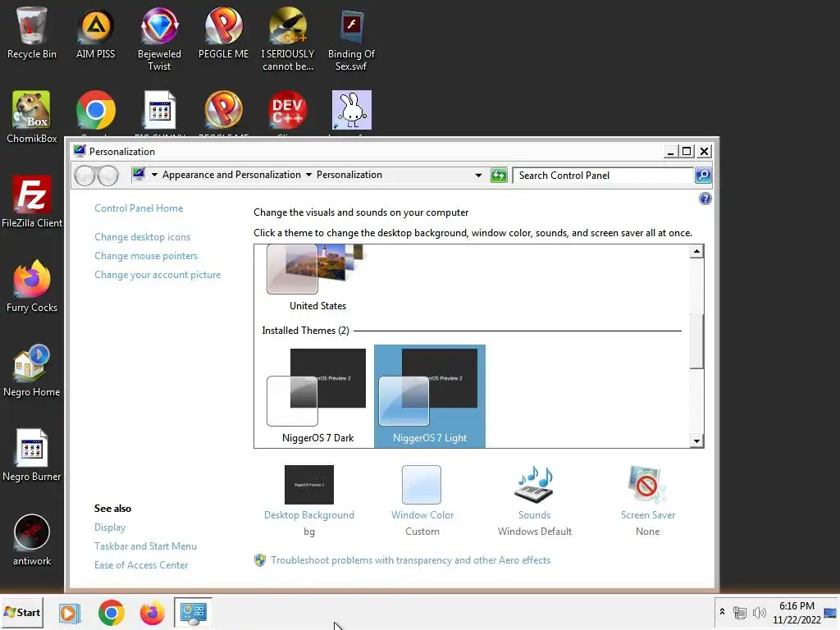Open the ChomikBox desktop shortcut
The image size is (840, 630).
32,116
